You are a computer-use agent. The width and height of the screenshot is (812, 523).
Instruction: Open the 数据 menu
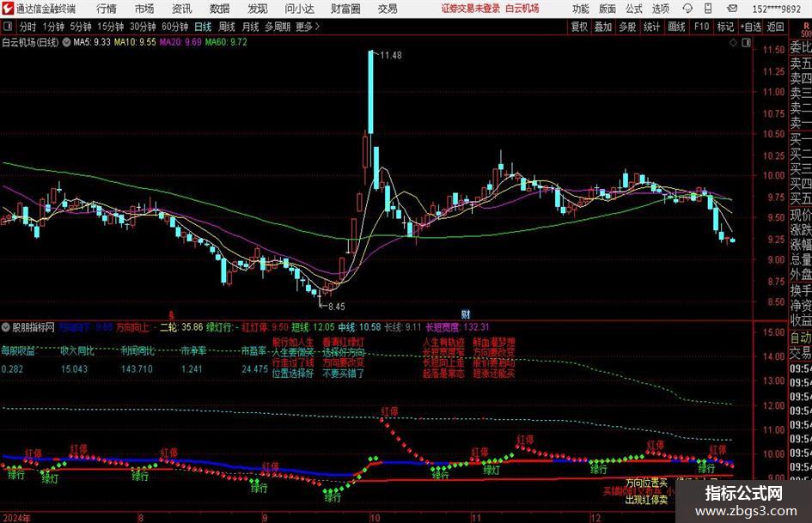[x=220, y=9]
